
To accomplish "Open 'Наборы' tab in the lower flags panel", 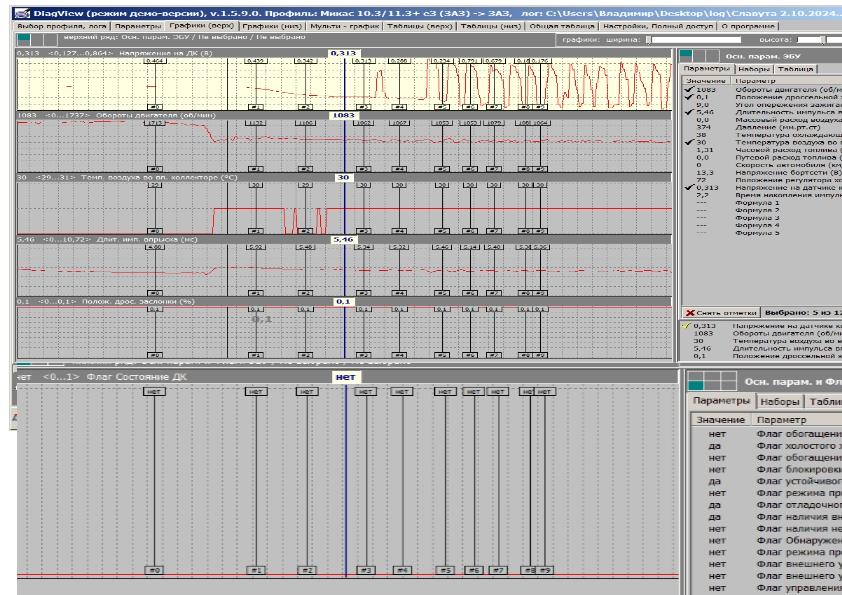I will click(780, 402).
